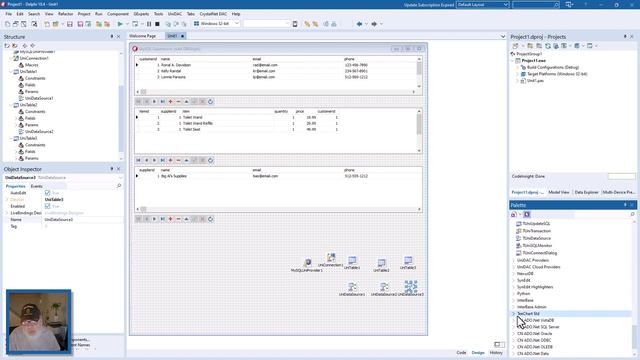Click the device icon beside the empty toolbar combo
This screenshot has height=360, width=640.
[295, 24]
